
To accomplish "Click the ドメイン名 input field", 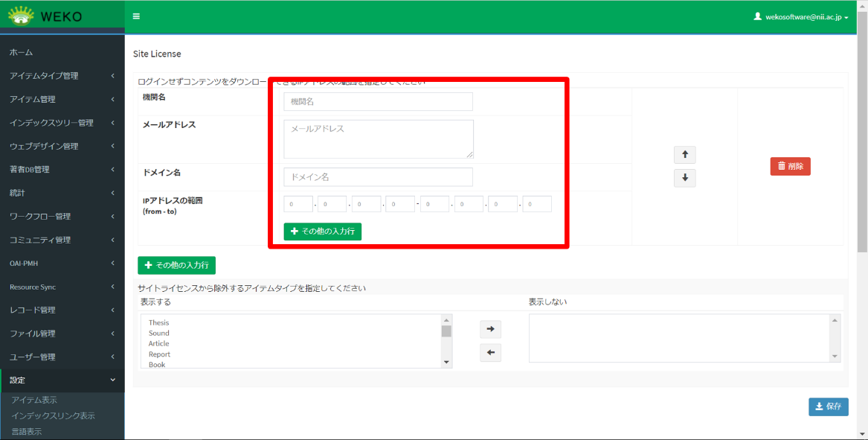I will pyautogui.click(x=378, y=177).
